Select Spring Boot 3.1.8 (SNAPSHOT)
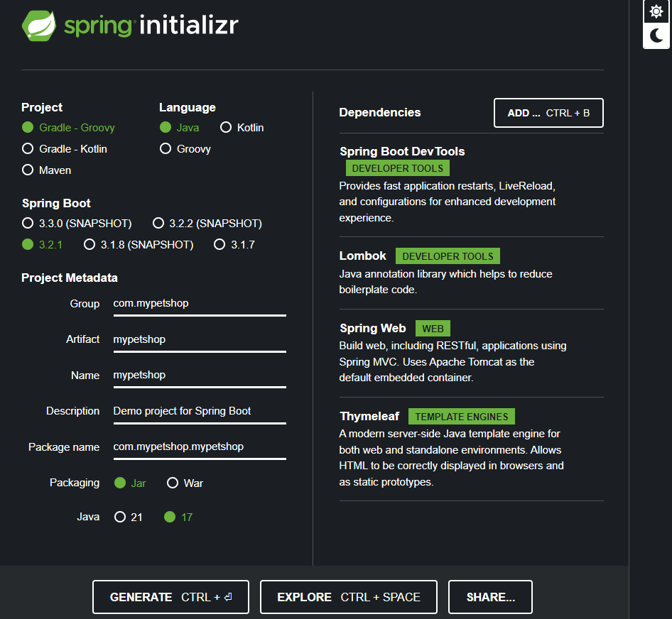Image resolution: width=672 pixels, height=619 pixels. tap(139, 245)
